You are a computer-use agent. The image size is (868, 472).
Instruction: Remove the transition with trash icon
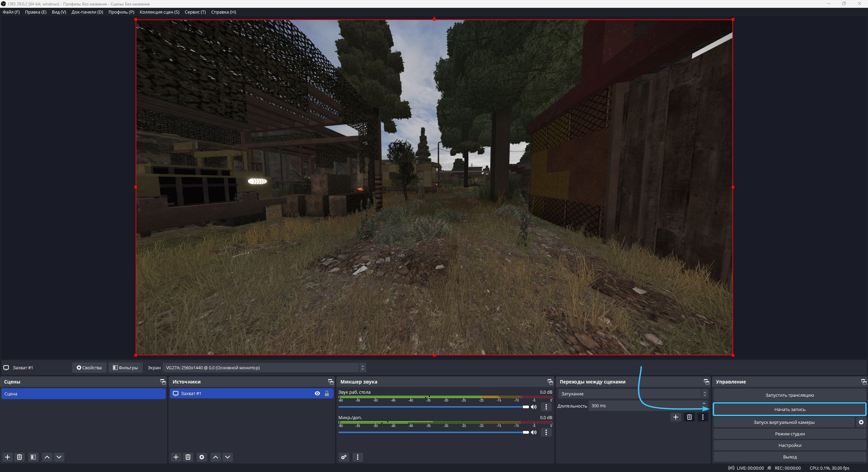[689, 417]
